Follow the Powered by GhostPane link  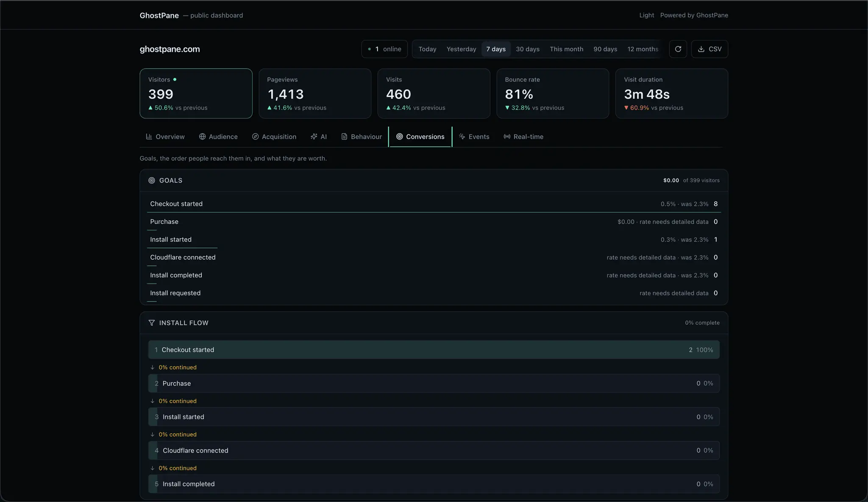click(x=694, y=15)
